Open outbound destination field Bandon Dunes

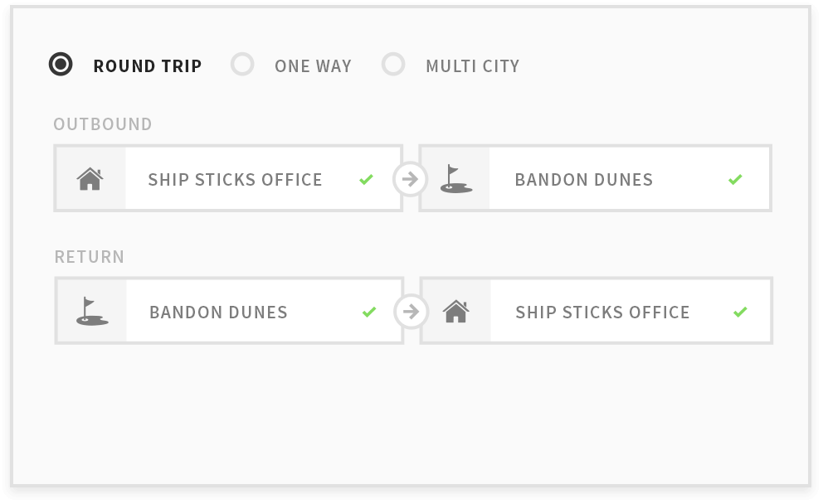[x=595, y=178]
